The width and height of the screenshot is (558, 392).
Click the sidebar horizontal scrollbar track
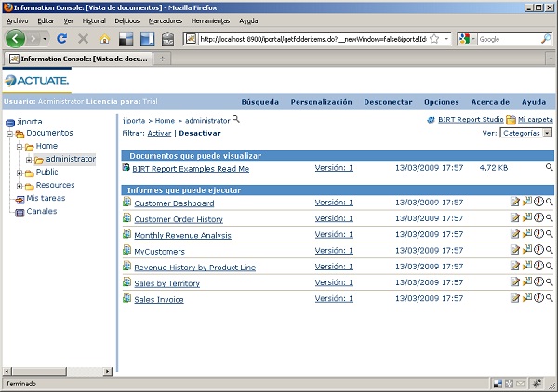coord(85,372)
